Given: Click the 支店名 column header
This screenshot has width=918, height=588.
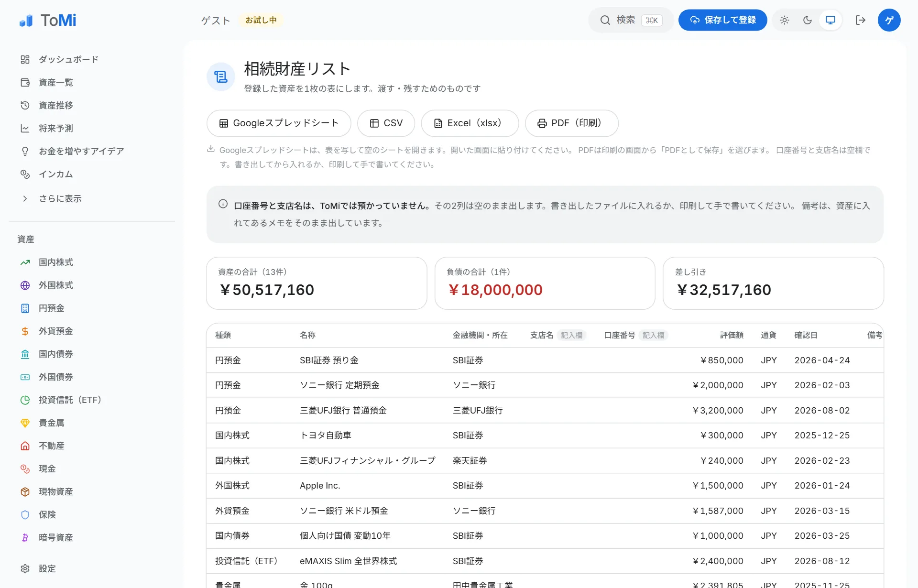Looking at the screenshot, I should [542, 335].
